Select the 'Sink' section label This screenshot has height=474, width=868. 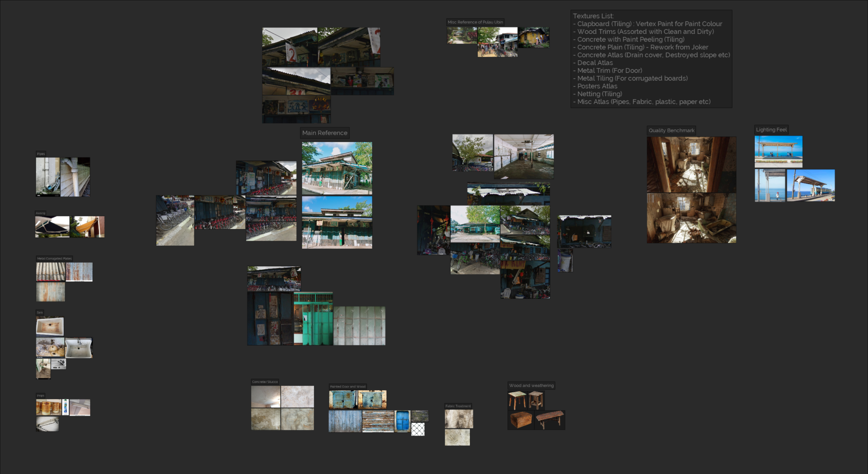(39, 311)
